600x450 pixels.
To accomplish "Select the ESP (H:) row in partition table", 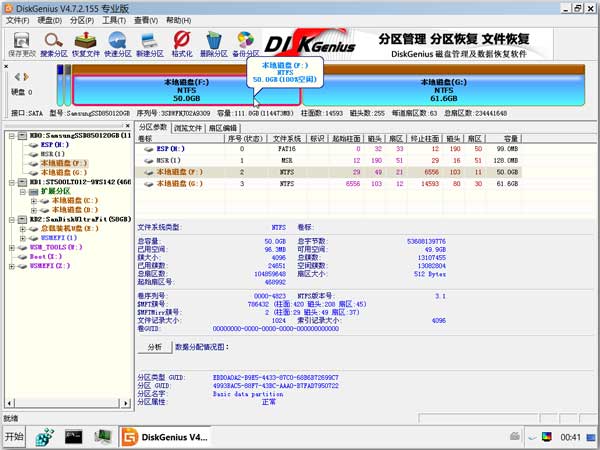I will [328, 149].
